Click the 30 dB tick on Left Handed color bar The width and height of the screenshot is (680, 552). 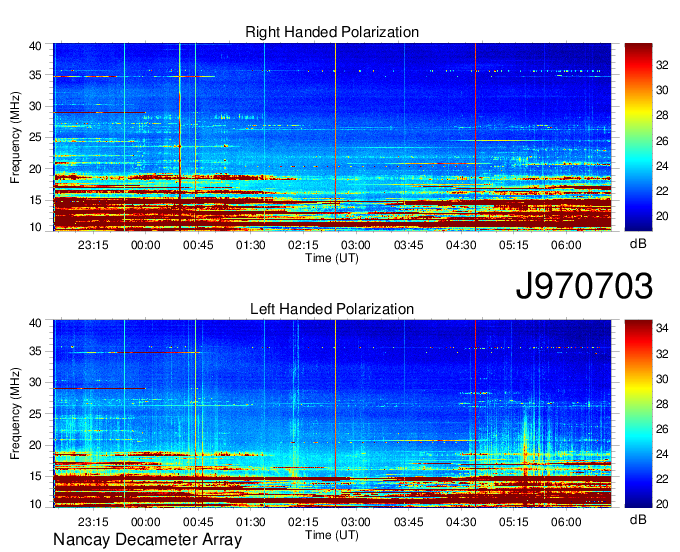662,379
